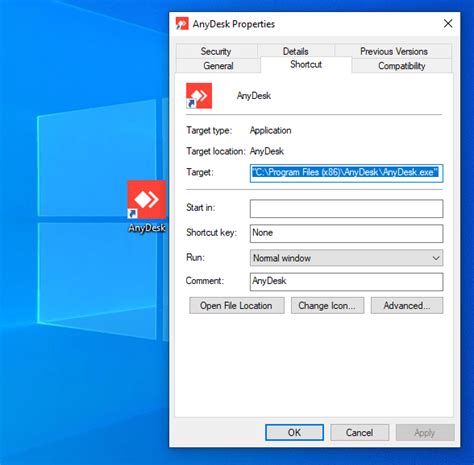Screen dimensions: 474x465
Task: Click the Change Icon button
Action: click(327, 306)
